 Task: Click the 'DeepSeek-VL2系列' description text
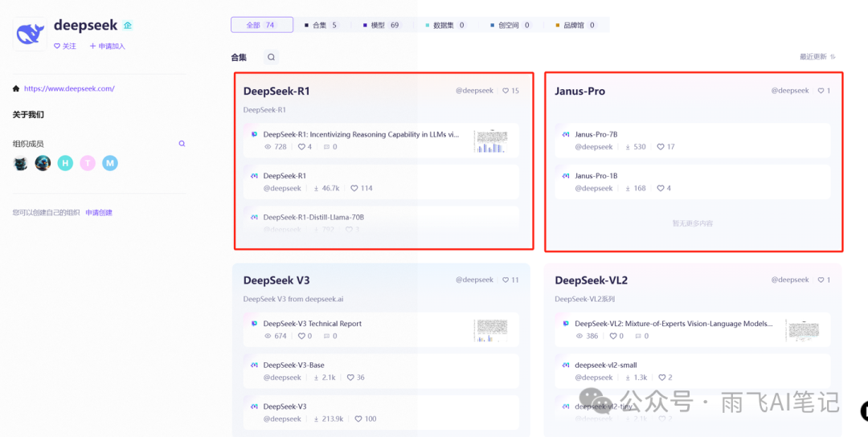tap(584, 299)
